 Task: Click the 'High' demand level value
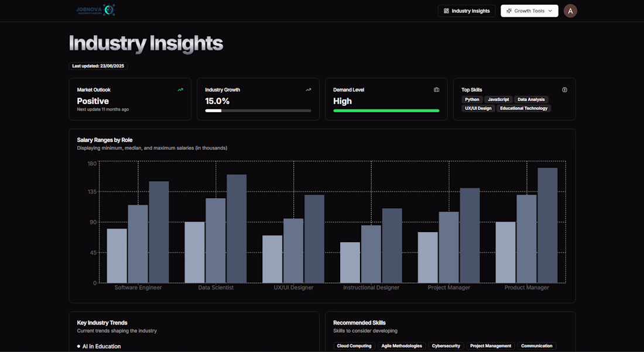[x=342, y=101]
